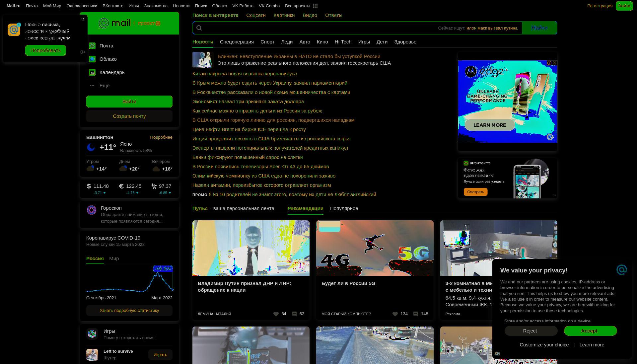Click suggested query илон маск вызвал путина
Image resolution: width=637 pixels, height=364 pixels.
click(492, 28)
